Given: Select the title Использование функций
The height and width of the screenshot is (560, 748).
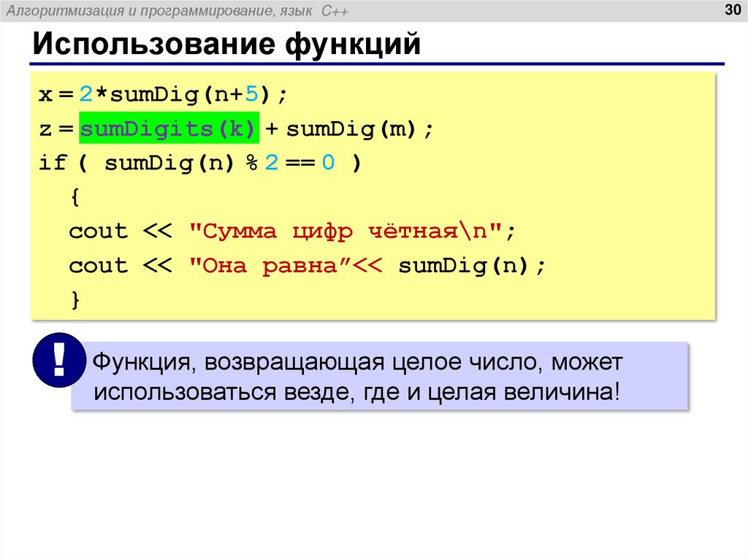Looking at the screenshot, I should pyautogui.click(x=226, y=44).
